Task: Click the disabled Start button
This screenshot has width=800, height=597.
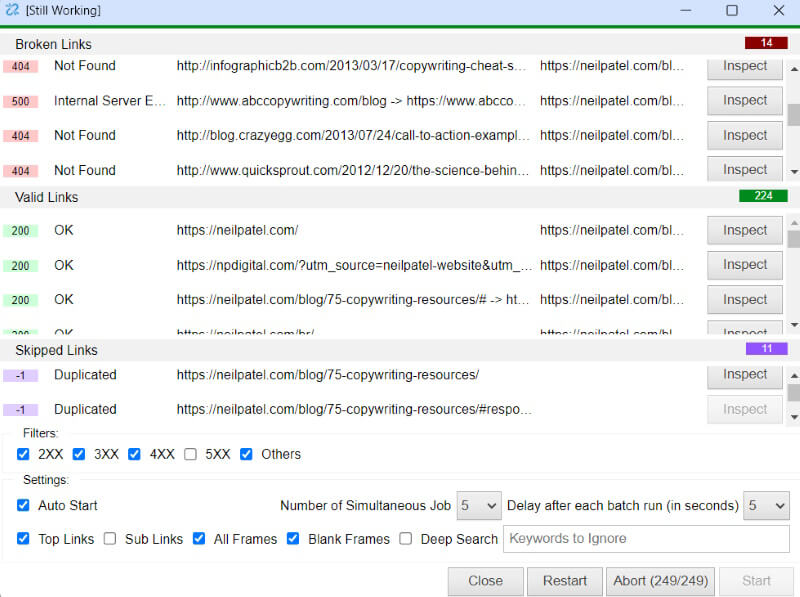Action: pos(756,581)
